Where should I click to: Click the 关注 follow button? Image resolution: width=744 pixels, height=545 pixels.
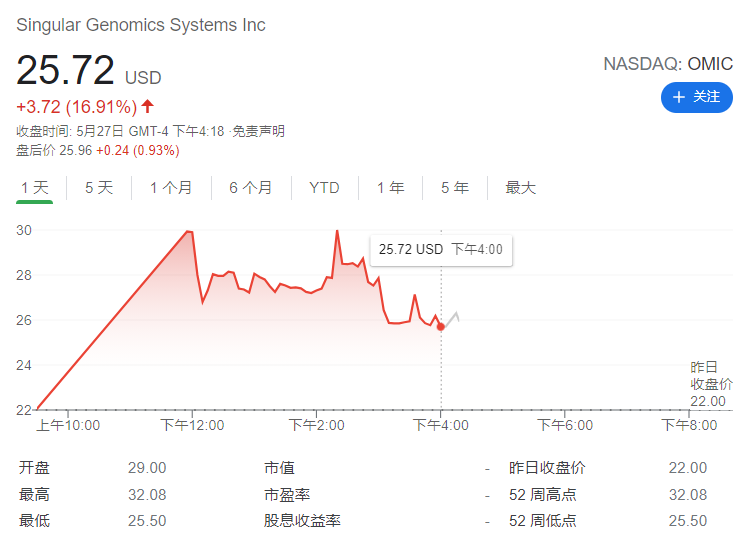(x=696, y=97)
